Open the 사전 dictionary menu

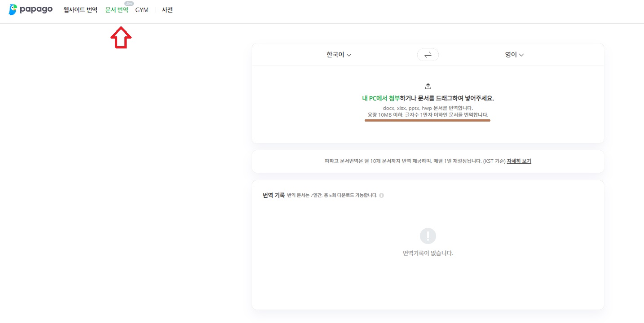[x=167, y=10]
